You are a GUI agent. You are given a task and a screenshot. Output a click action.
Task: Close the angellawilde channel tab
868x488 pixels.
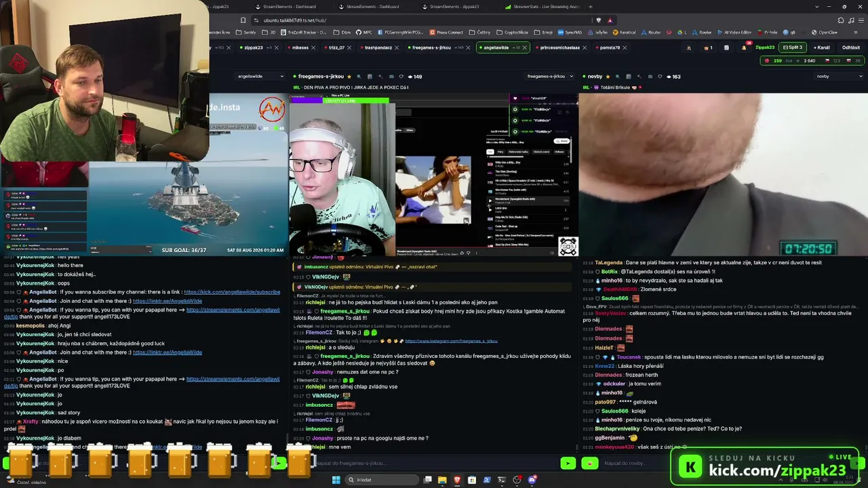[524, 48]
